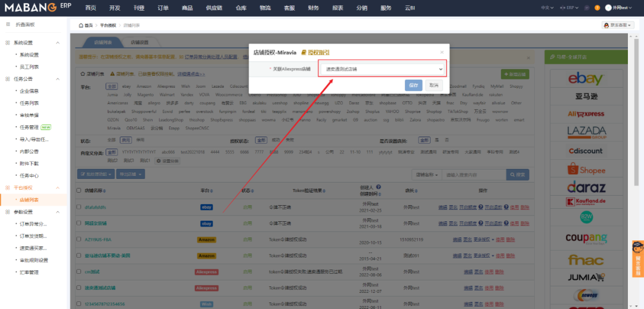Viewport: 644px width, 309px height.
Task: Click the eBay logo in right panel
Action: (x=585, y=79)
